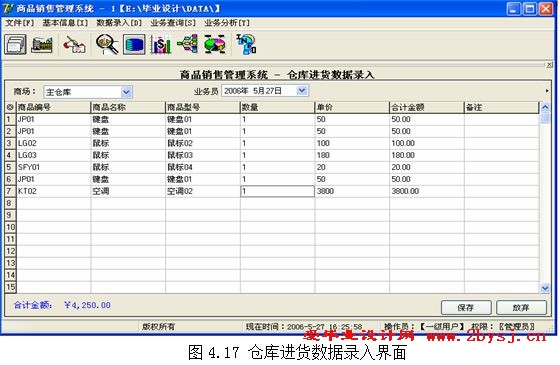Open the pie chart analysis icon
The height and width of the screenshot is (365, 560).
[x=215, y=45]
